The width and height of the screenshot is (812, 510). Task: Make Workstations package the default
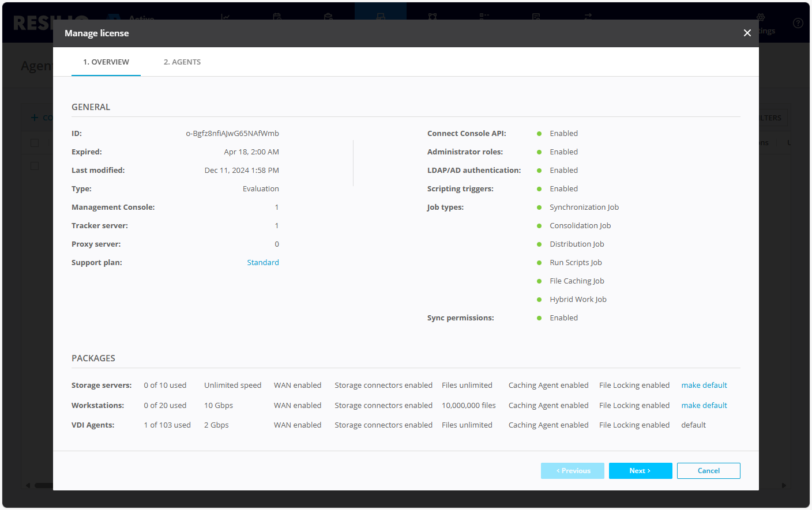[x=704, y=405]
